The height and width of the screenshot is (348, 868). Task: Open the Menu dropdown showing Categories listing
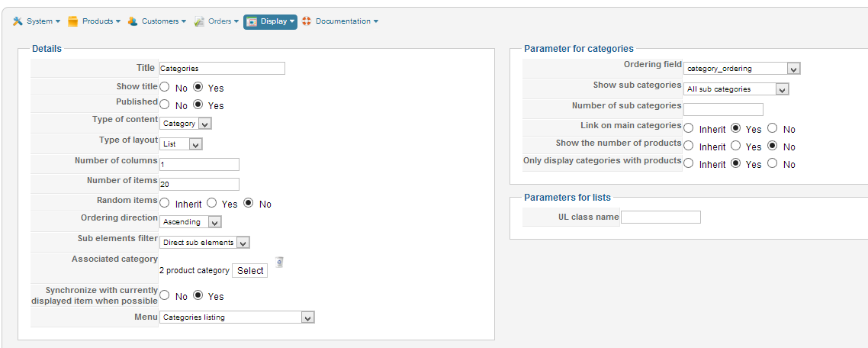pyautogui.click(x=237, y=317)
